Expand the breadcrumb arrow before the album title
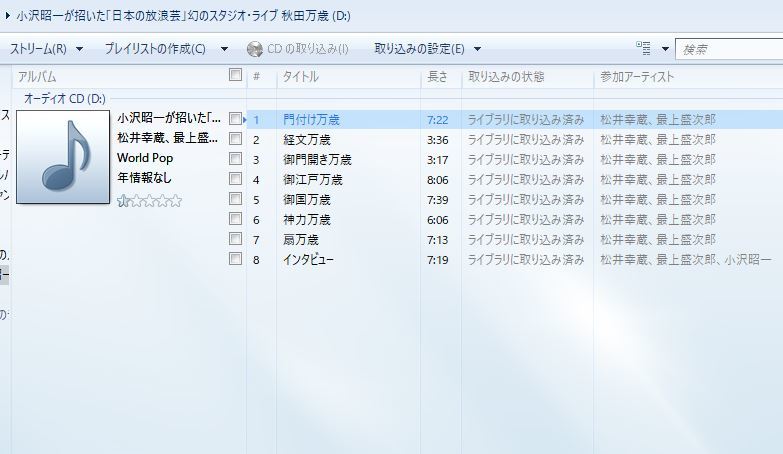Screen dimensions: 783x454 click(x=7, y=16)
